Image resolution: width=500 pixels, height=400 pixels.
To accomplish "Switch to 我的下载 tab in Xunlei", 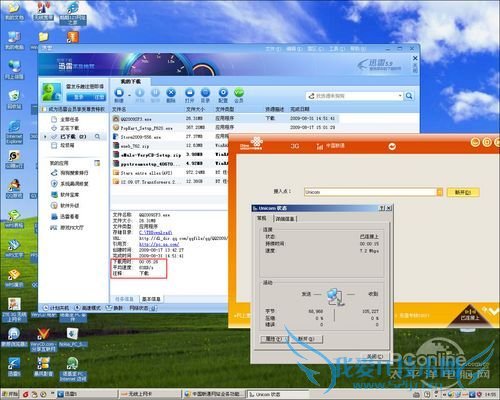I will [131, 81].
